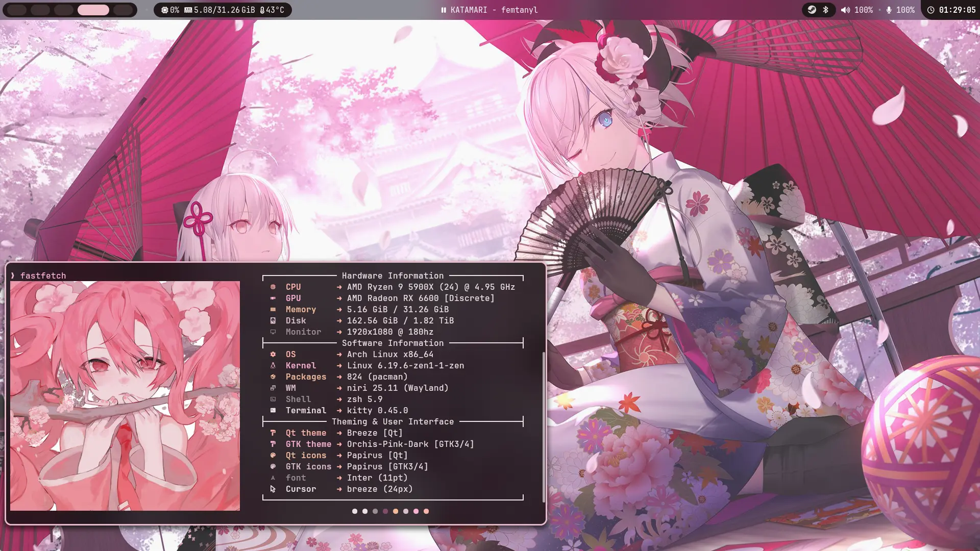The height and width of the screenshot is (551, 980).
Task: Select the highlighted pink active workspace
Action: coord(93,10)
